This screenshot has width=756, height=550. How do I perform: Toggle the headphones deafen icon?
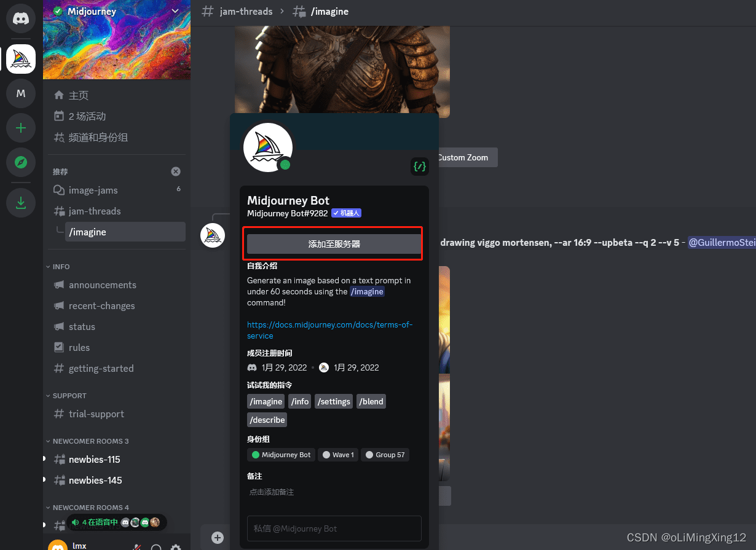[x=157, y=548]
